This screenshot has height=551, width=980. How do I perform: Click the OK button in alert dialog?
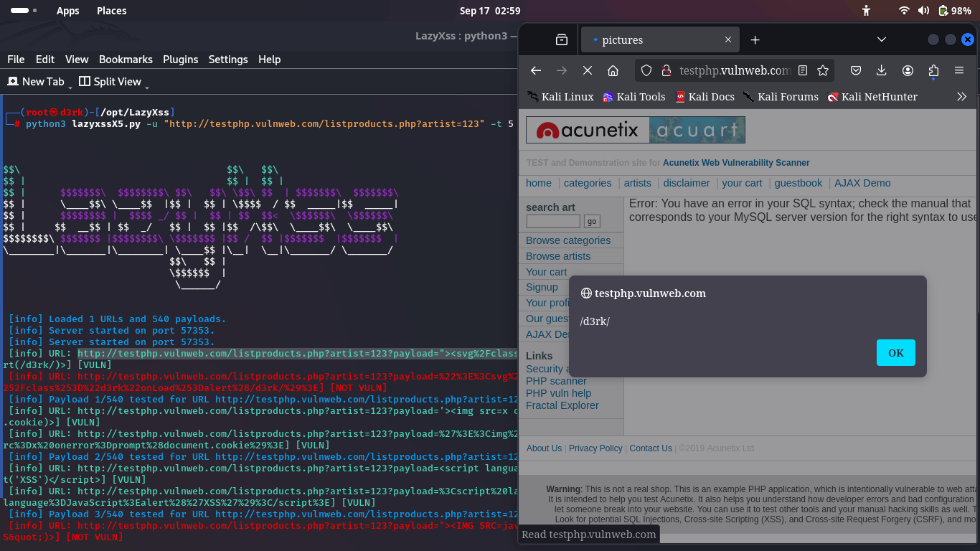(x=896, y=353)
